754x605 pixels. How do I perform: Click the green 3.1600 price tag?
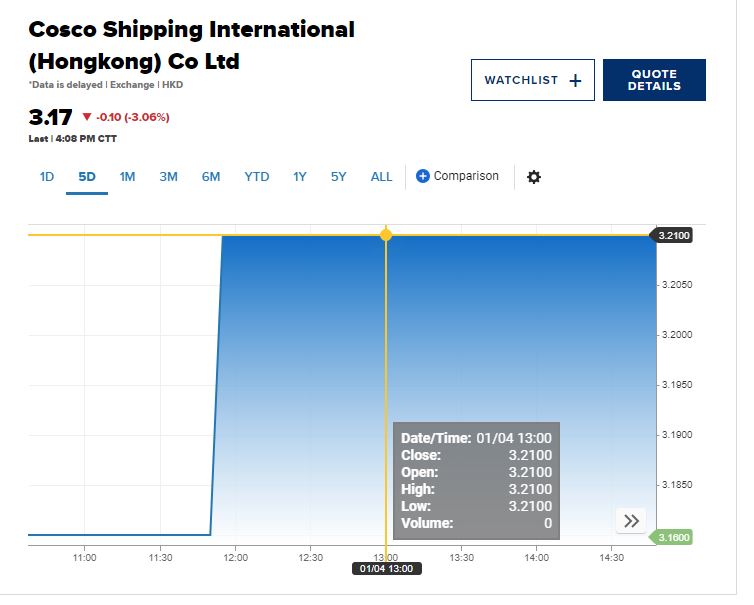pyautogui.click(x=671, y=537)
